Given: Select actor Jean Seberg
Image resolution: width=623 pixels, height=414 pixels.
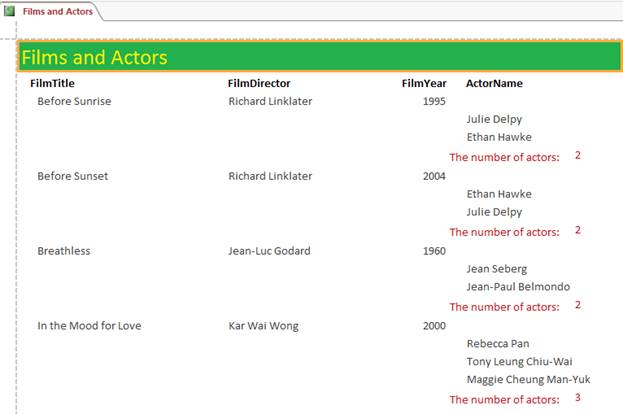Looking at the screenshot, I should coord(497,269).
